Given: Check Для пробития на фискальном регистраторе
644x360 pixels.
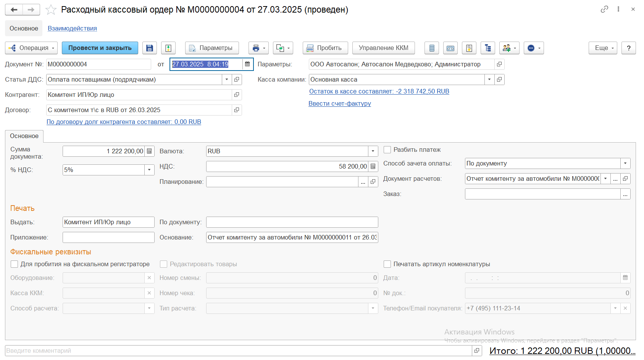Looking at the screenshot, I should pyautogui.click(x=14, y=264).
